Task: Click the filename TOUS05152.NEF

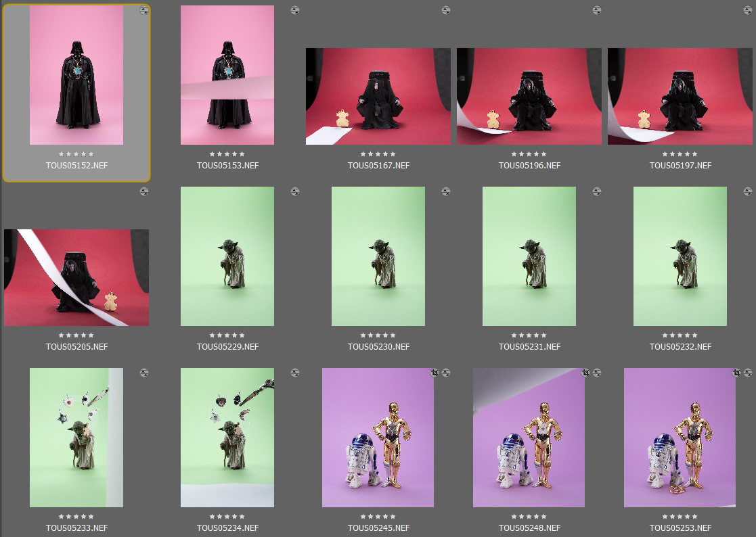Action: 76,165
